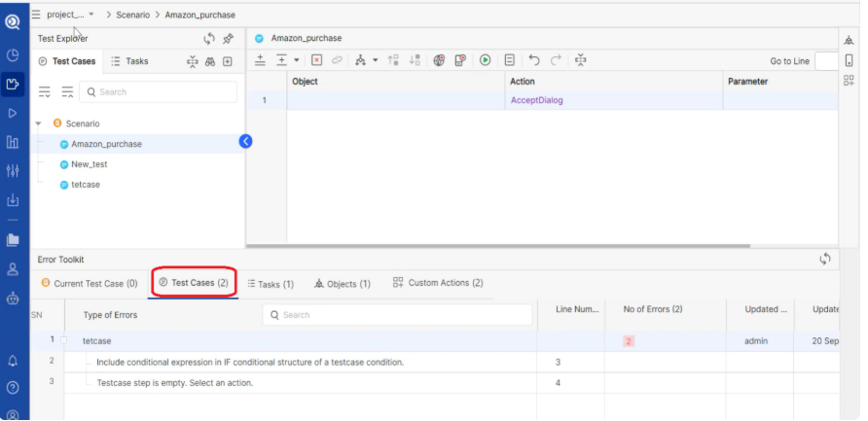
Task: Open the project dropdown in the breadcrumb
Action: [91, 15]
